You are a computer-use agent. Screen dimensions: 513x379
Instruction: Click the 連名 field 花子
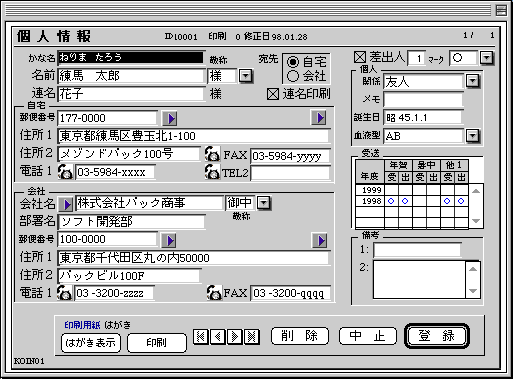tap(131, 94)
